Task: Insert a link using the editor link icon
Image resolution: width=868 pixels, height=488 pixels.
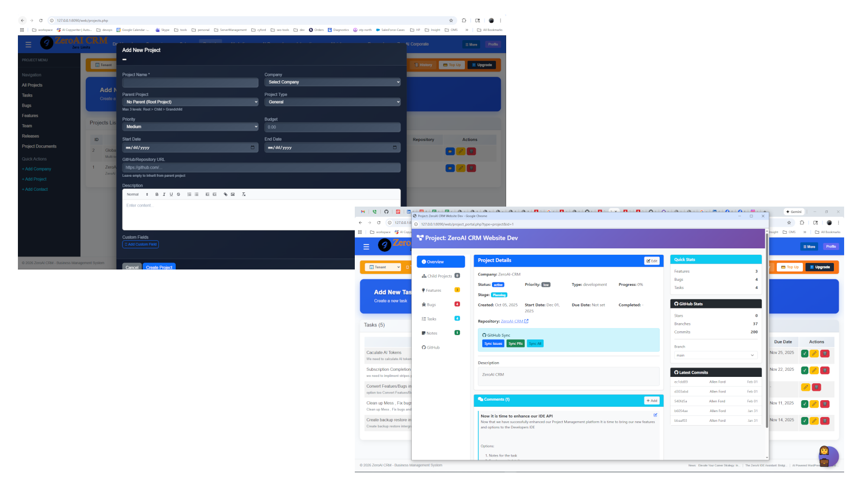Action: pos(226,194)
